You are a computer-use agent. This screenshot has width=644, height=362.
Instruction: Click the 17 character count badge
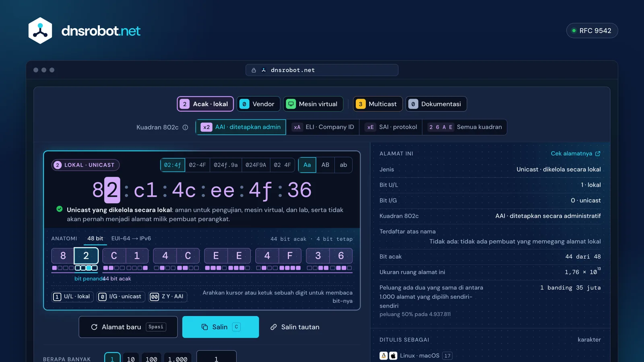click(447, 356)
